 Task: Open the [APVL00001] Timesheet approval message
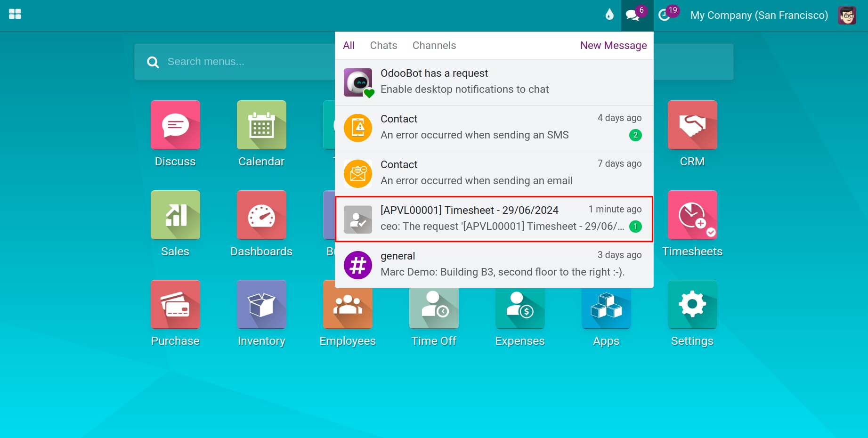click(x=494, y=219)
